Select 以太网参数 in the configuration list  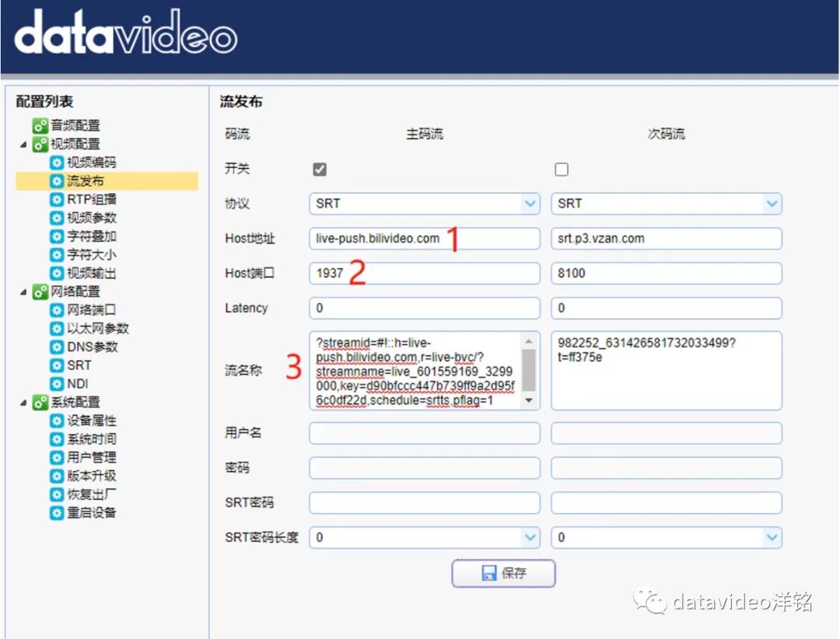(x=97, y=329)
